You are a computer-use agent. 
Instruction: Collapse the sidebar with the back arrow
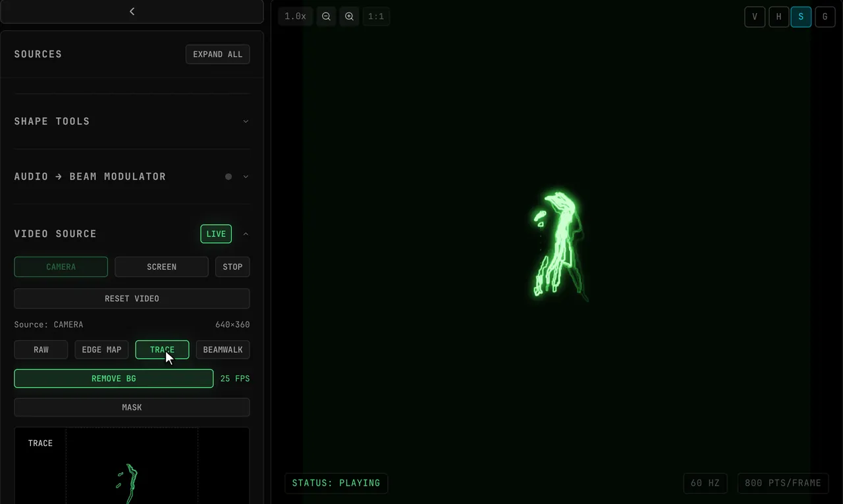(132, 11)
